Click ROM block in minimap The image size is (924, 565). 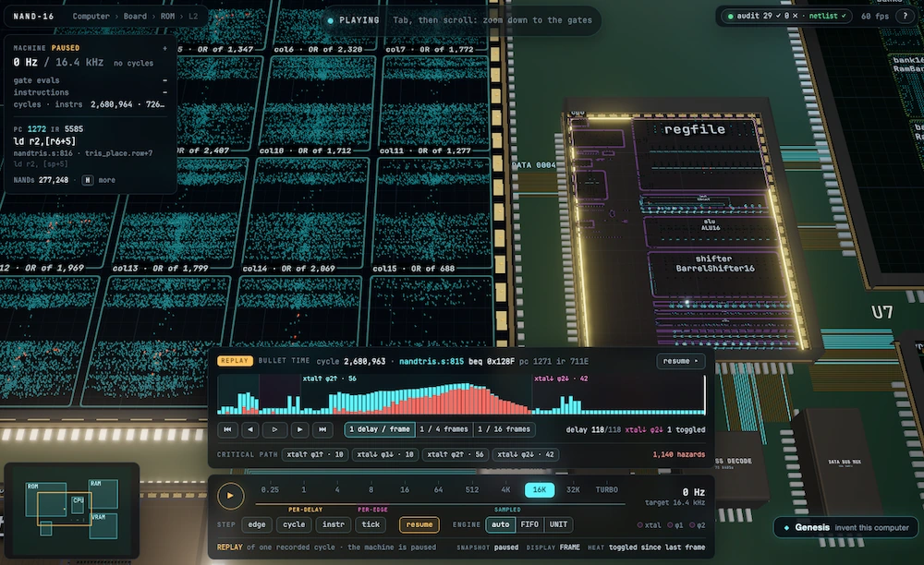45,499
